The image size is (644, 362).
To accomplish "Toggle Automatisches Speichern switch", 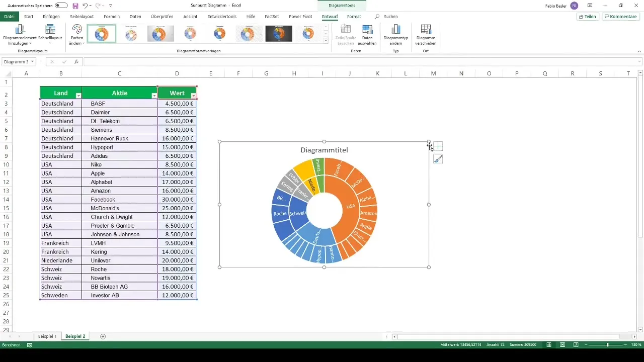I will 61,6.
